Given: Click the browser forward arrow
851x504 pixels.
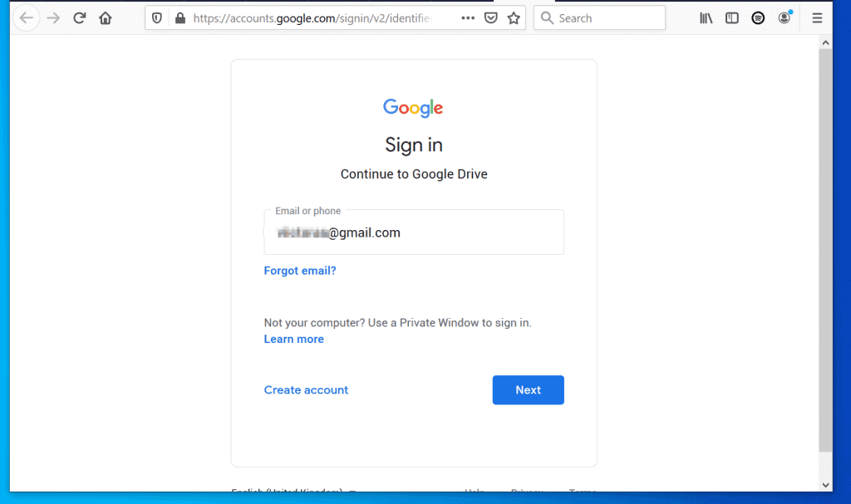Looking at the screenshot, I should pos(53,18).
